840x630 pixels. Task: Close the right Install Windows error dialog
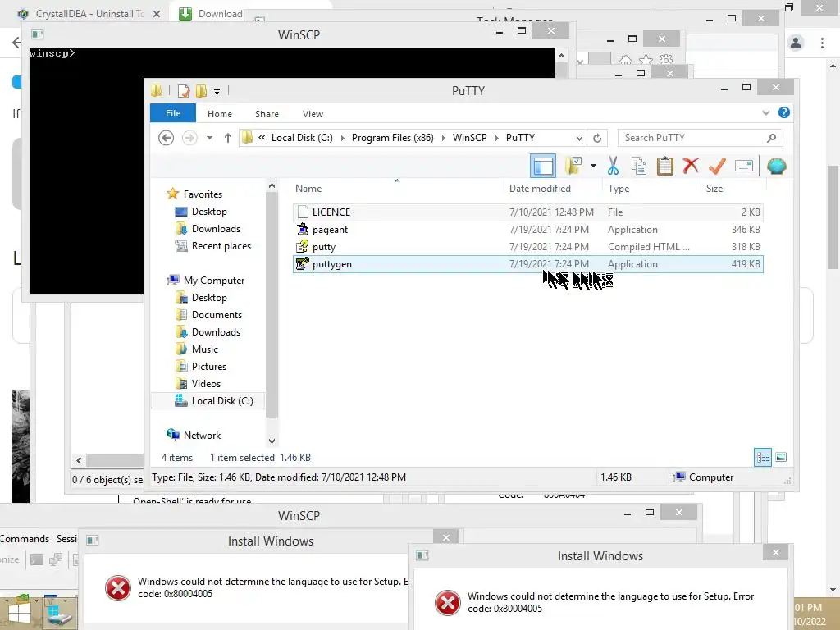tap(776, 552)
